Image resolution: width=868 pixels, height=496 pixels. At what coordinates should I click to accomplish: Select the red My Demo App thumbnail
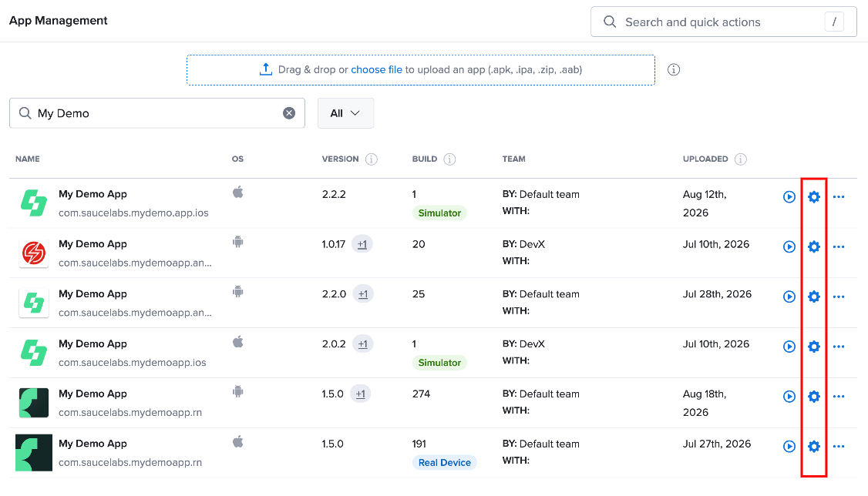[x=34, y=253]
